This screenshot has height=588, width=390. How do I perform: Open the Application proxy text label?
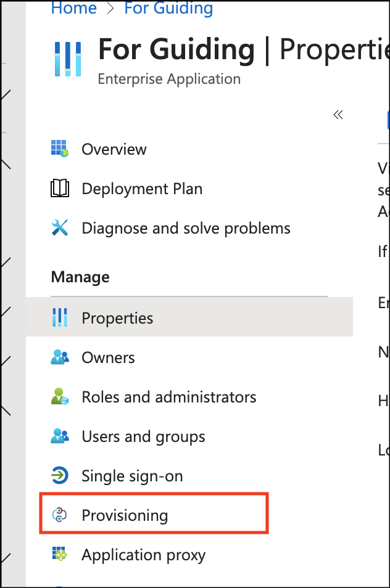(x=143, y=555)
